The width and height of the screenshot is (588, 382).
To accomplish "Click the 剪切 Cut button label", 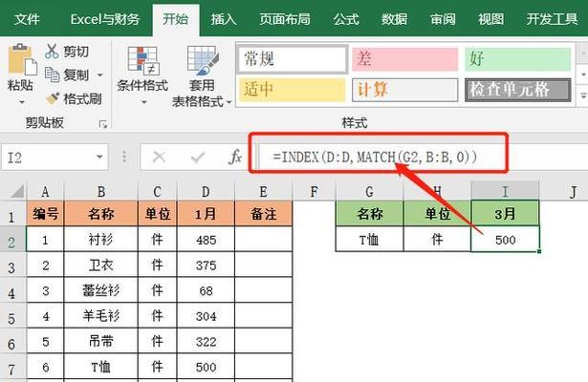I will click(x=76, y=52).
